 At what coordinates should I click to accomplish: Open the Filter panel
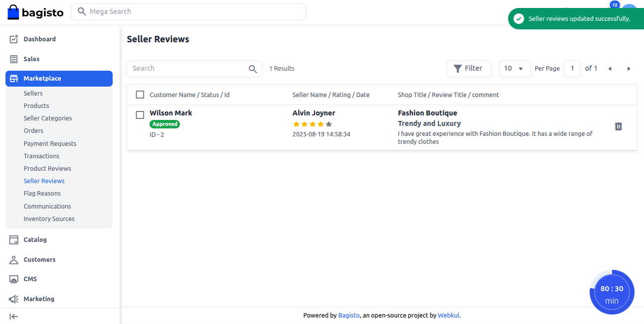click(469, 68)
